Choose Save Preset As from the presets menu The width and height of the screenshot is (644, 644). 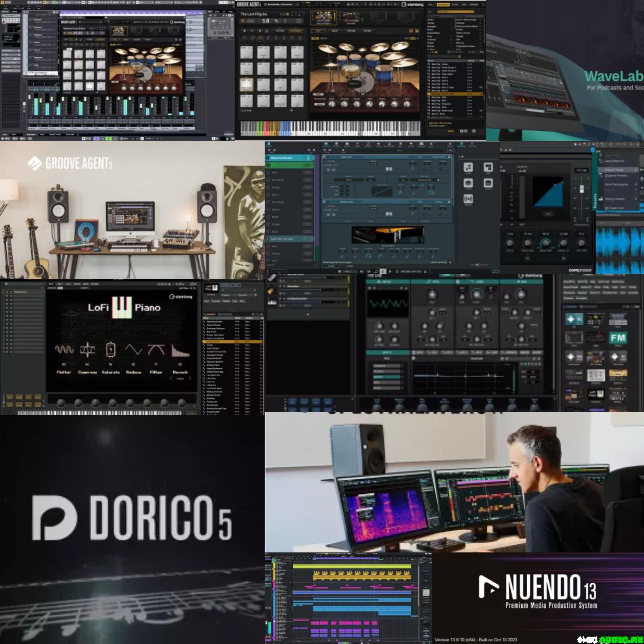pos(614,161)
